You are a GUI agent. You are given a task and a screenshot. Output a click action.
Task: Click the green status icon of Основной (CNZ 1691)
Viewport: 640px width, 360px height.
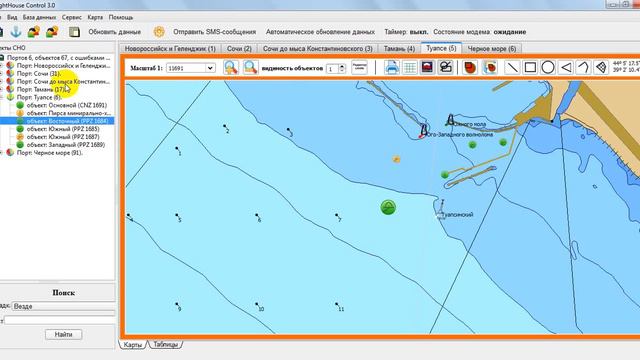coord(20,105)
